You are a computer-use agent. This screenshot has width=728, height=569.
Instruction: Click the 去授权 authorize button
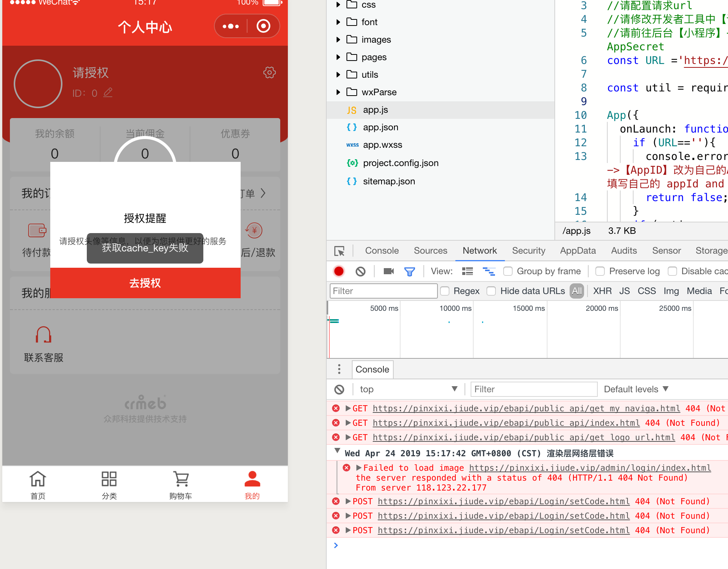click(145, 283)
